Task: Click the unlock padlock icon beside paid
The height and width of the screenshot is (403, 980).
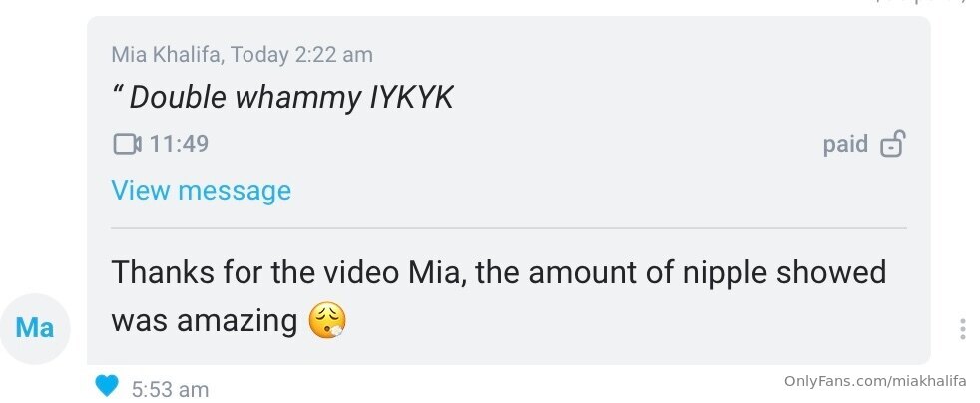Action: 892,145
